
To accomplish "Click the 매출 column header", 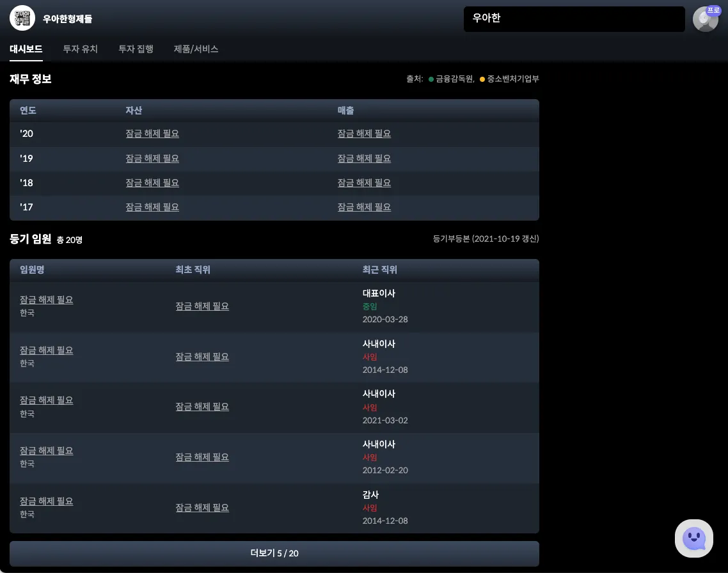I will pos(346,111).
